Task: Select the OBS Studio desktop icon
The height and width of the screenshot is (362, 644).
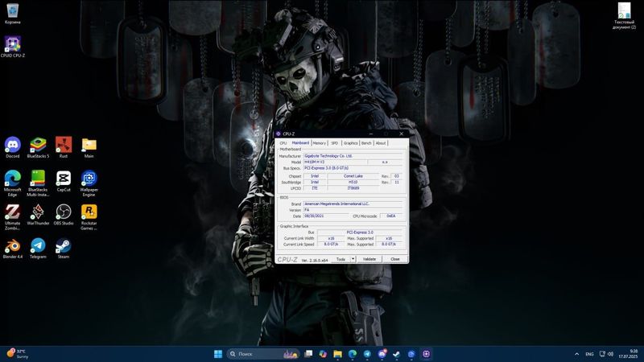Action: click(64, 215)
